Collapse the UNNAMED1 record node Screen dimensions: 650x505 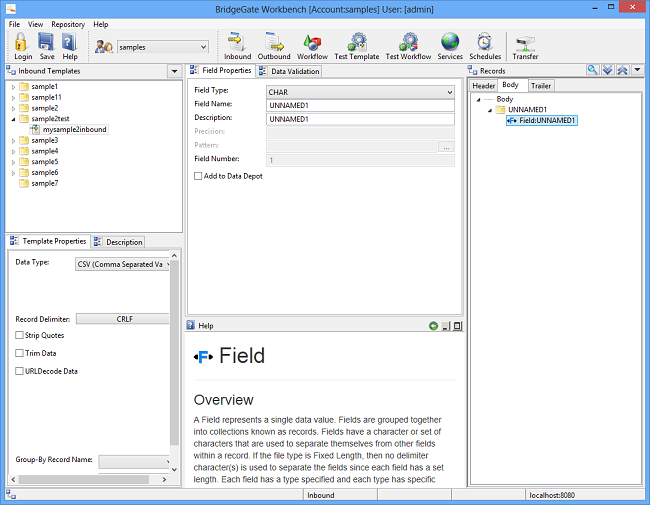490,110
